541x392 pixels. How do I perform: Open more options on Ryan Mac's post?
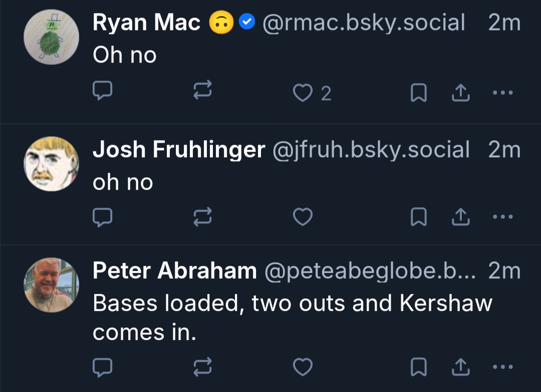[x=503, y=92]
